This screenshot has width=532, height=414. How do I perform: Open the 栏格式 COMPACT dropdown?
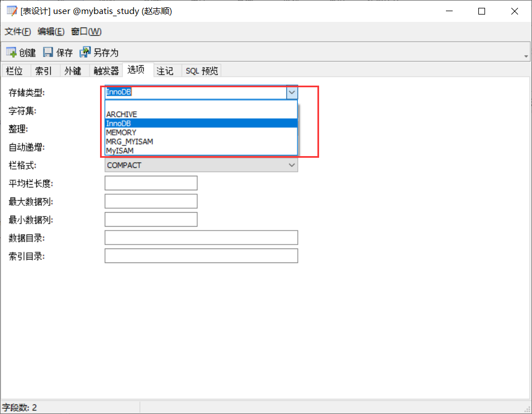coord(201,165)
